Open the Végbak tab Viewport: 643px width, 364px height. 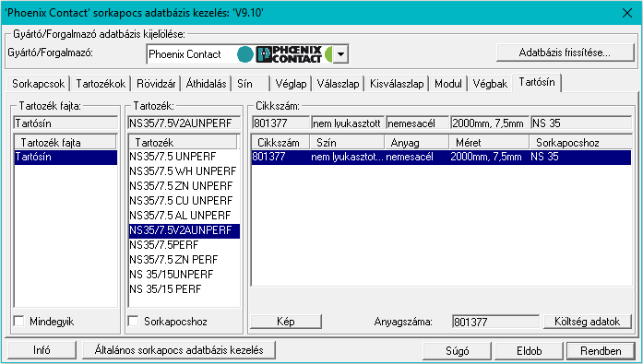click(490, 84)
